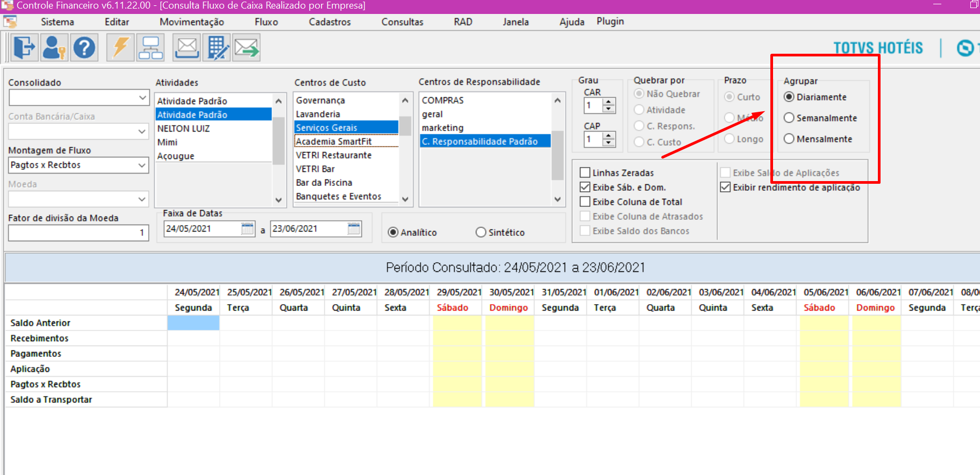
Task: Select VETRI Restaurante cost center
Action: coord(346,155)
